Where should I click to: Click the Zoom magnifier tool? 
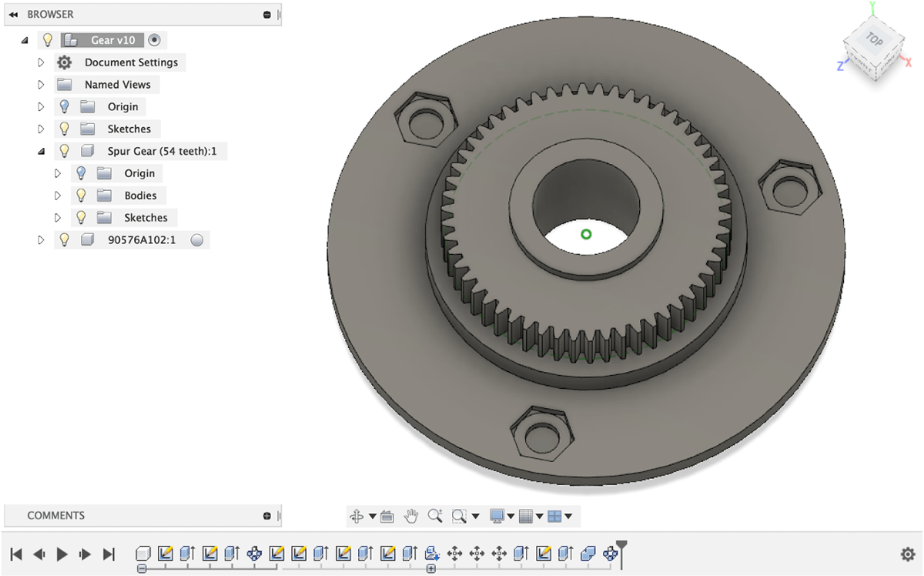pos(435,516)
